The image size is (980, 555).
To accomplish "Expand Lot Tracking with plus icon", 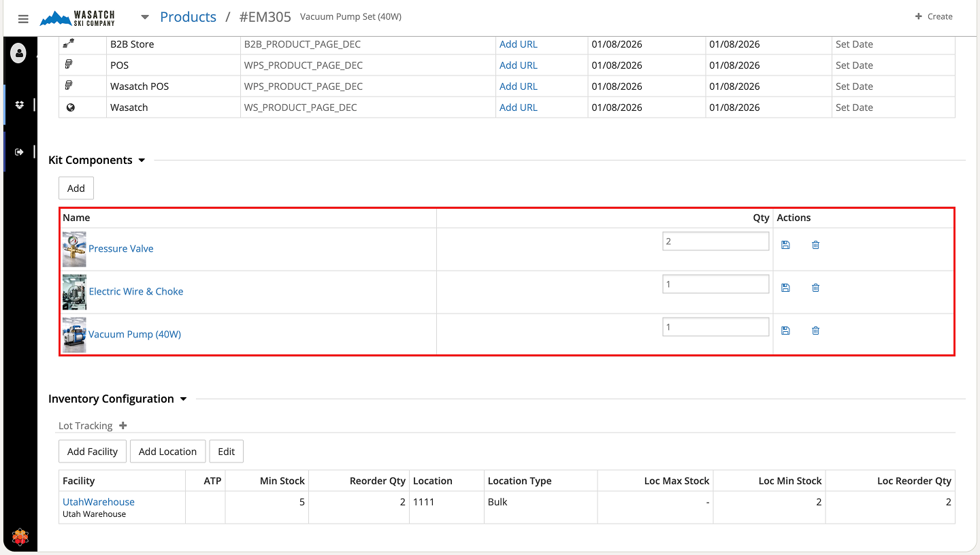I will (x=123, y=426).
